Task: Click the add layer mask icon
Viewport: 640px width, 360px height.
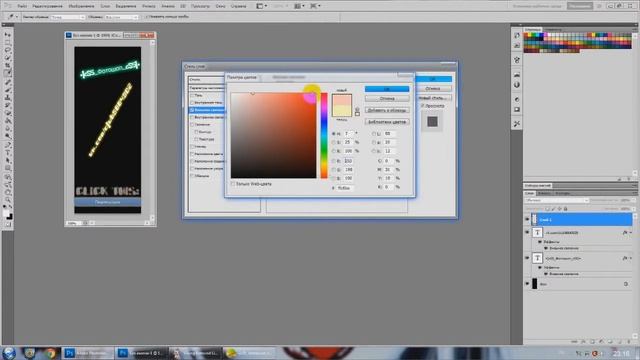Action: click(x=592, y=341)
